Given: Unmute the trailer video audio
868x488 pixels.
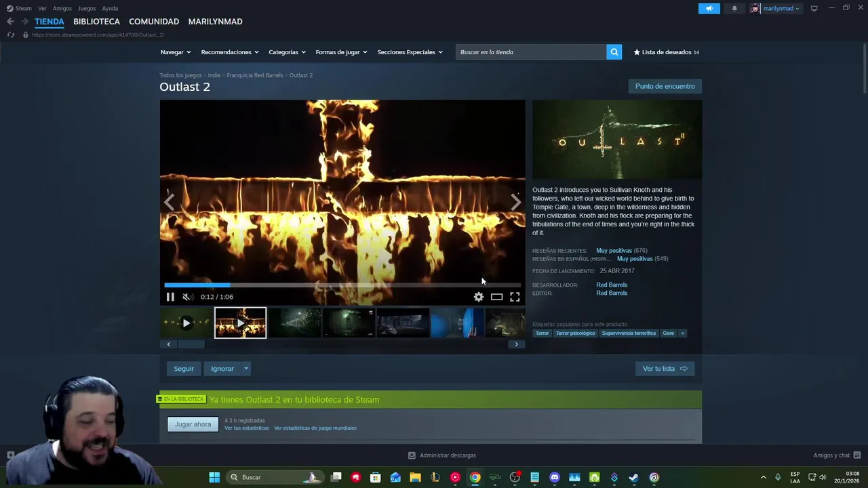Looking at the screenshot, I should coord(187,297).
